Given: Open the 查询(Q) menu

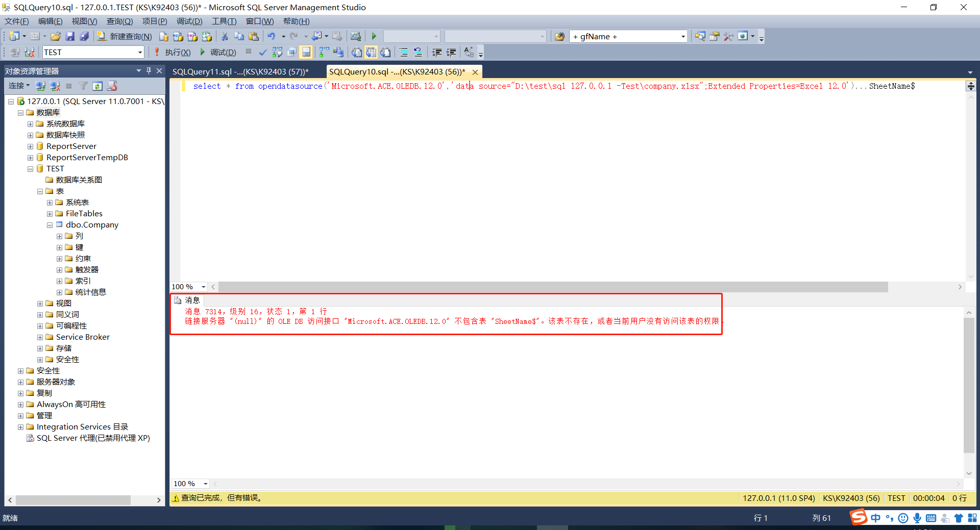Looking at the screenshot, I should tap(119, 21).
